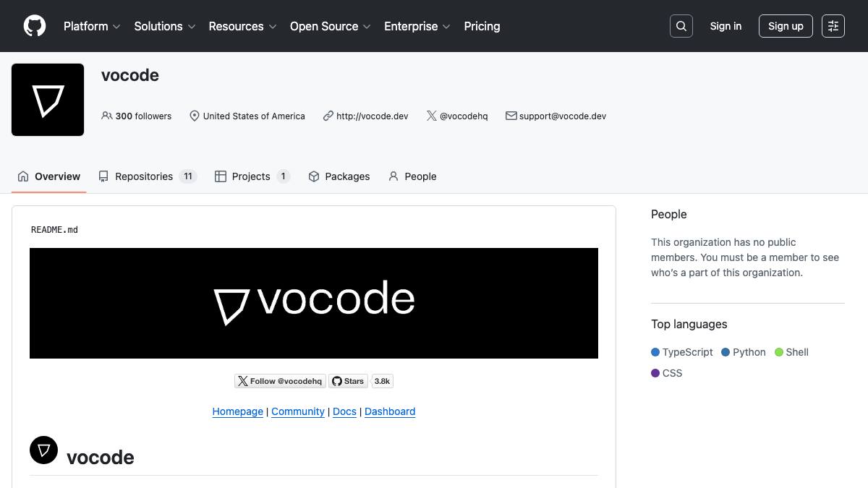Image resolution: width=868 pixels, height=488 pixels.
Task: Expand the Enterprise menu
Action: click(x=417, y=26)
